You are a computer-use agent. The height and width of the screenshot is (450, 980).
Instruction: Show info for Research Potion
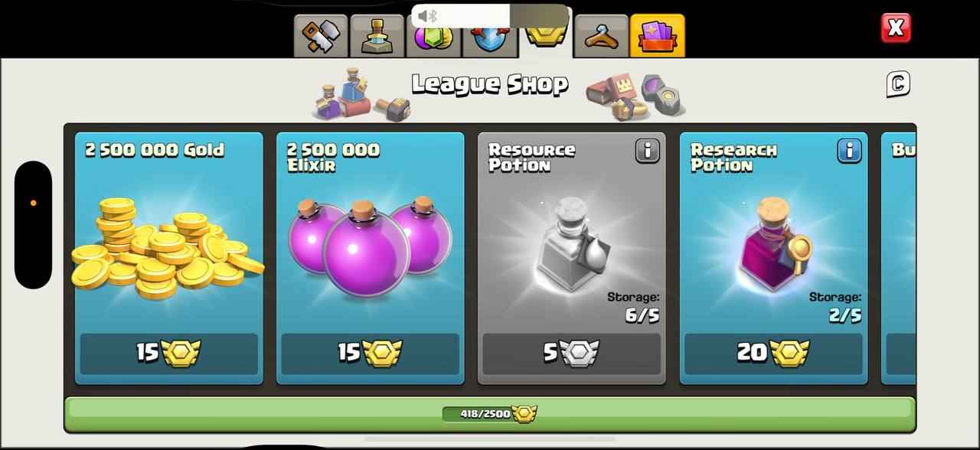849,151
